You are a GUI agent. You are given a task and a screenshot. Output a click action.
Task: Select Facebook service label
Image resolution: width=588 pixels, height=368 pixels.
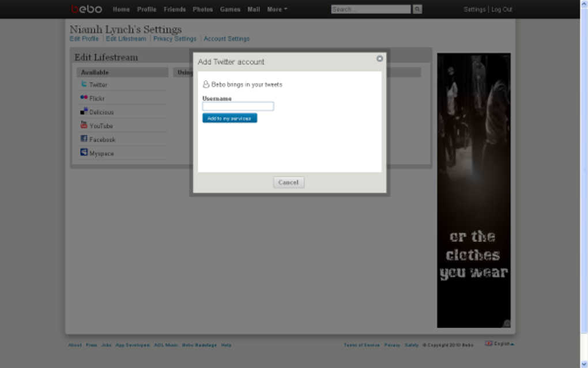pos(102,140)
